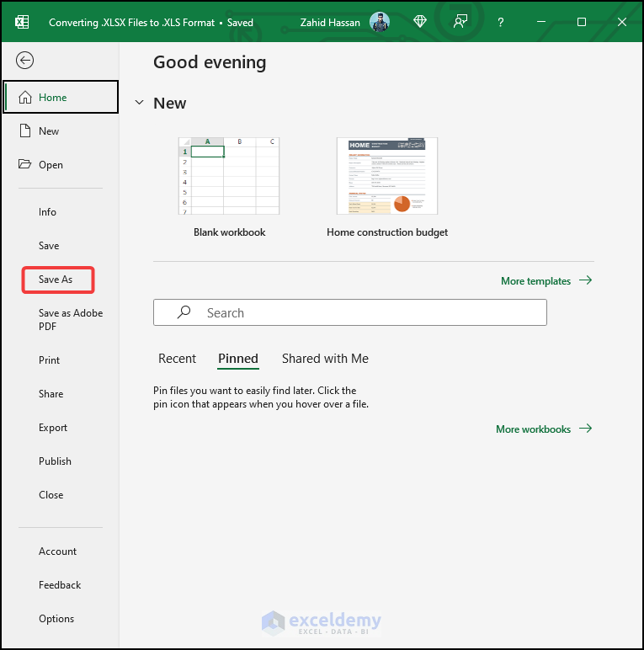
Task: Open Excel Options
Action: pos(56,619)
